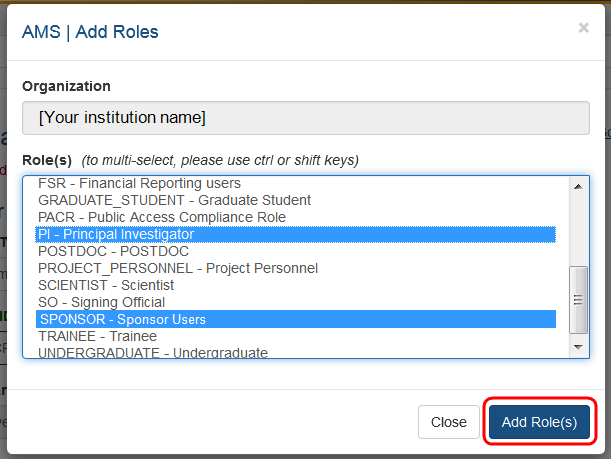611x459 pixels.
Task: Click the AMS | Add Roles title
Action: (90, 32)
